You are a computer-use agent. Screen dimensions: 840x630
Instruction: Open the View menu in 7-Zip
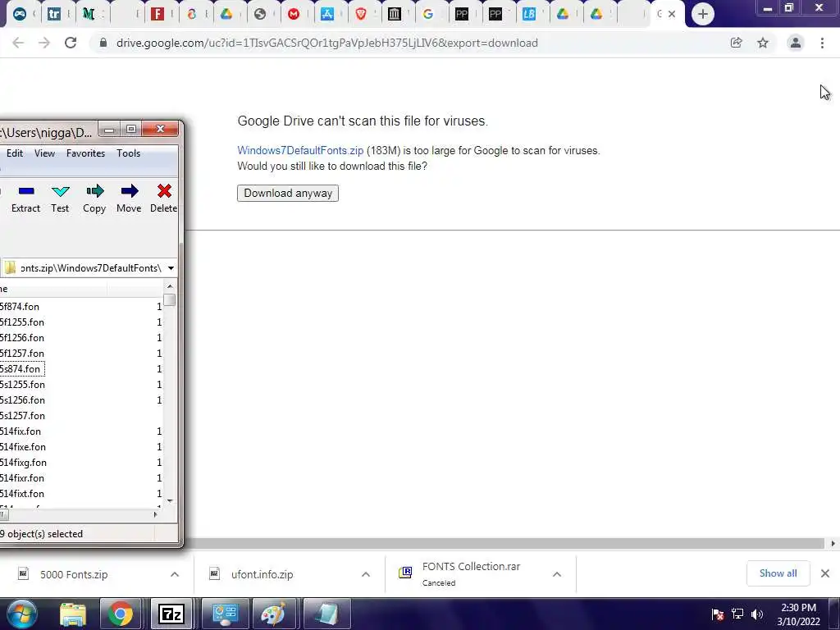pos(44,153)
